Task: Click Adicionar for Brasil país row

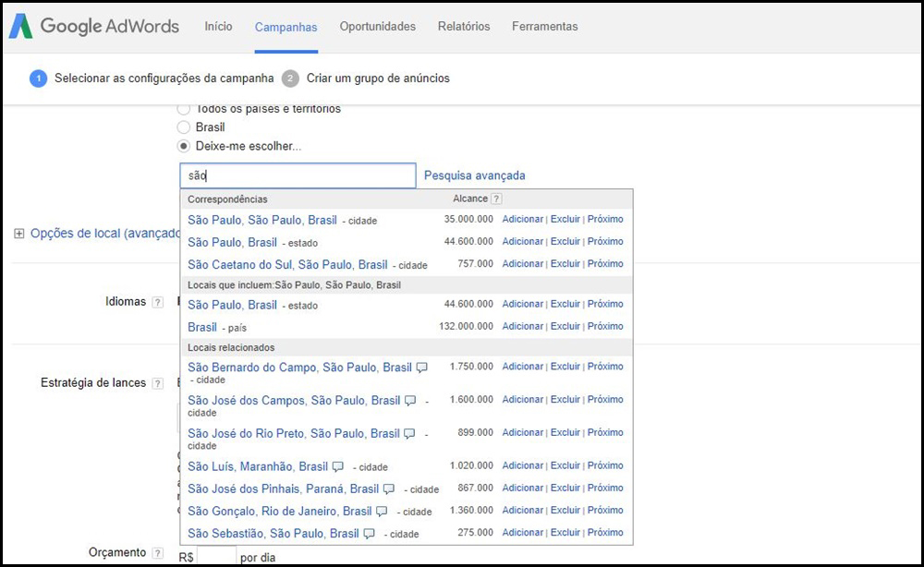Action: [523, 326]
